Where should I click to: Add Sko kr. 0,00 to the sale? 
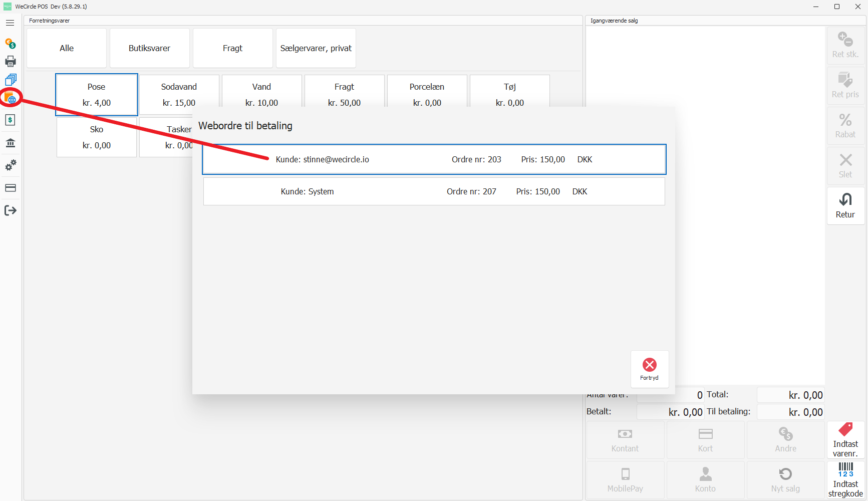[97, 137]
